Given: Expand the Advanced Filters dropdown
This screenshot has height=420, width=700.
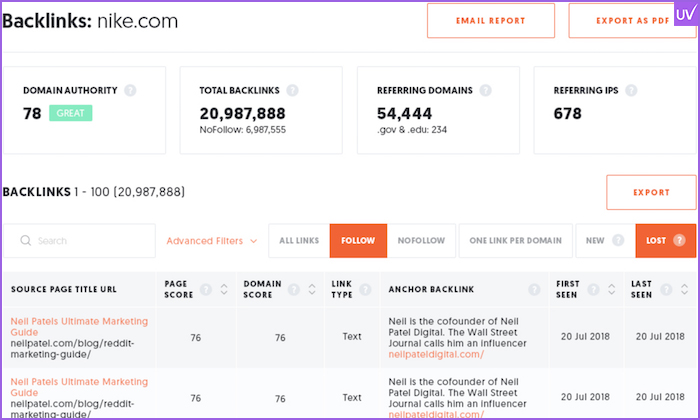Looking at the screenshot, I should pos(212,241).
